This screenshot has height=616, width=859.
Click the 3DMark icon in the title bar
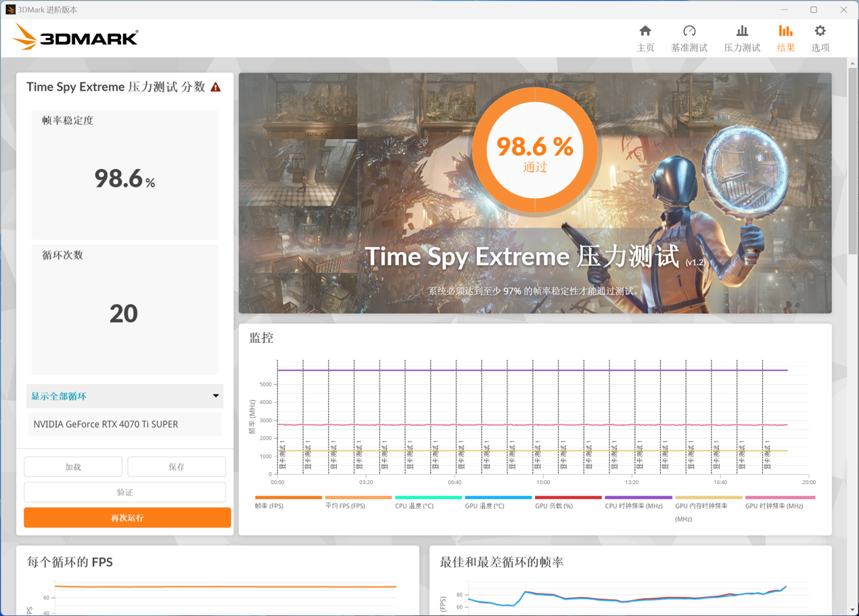[9, 9]
